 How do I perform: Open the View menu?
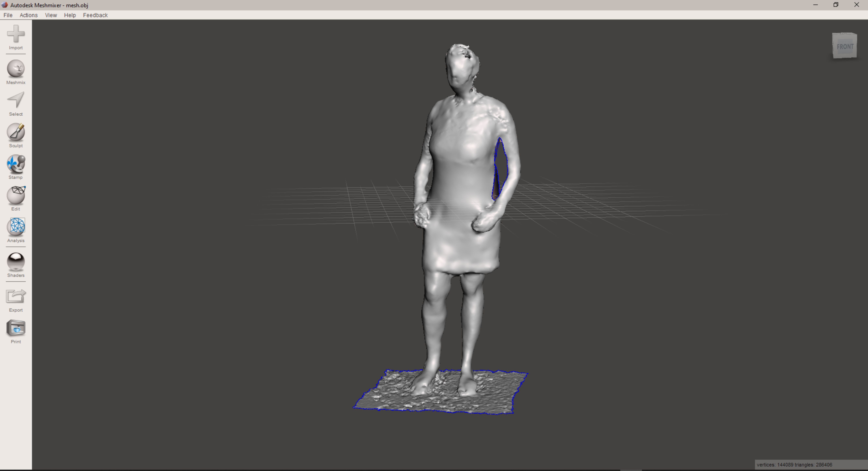click(51, 15)
